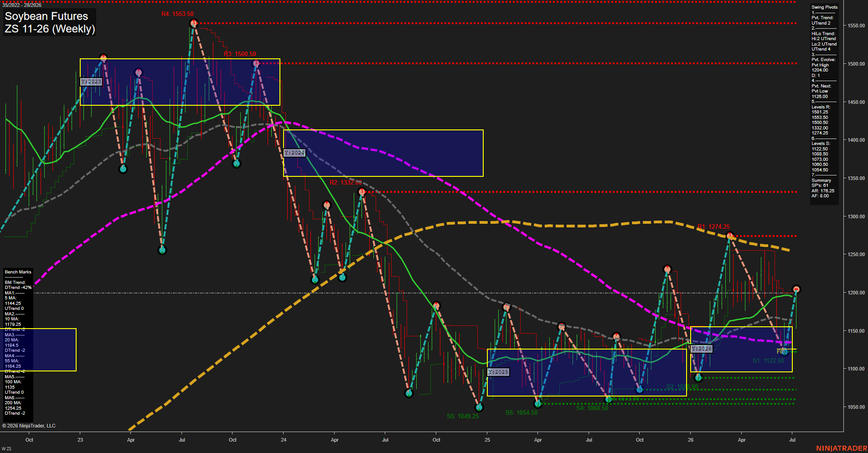This screenshot has height=453, width=868.
Task: Click the pivot high marker at R2 1332.00
Action: (x=362, y=192)
